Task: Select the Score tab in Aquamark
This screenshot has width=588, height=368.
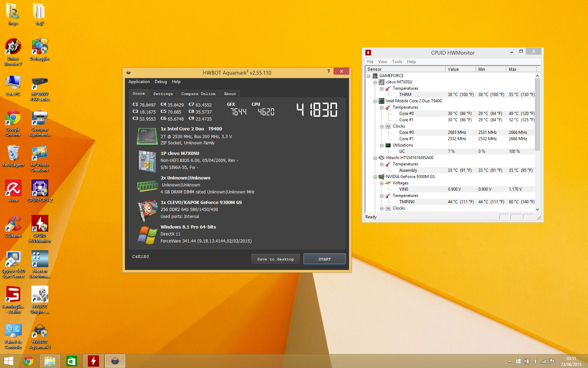Action: (139, 93)
